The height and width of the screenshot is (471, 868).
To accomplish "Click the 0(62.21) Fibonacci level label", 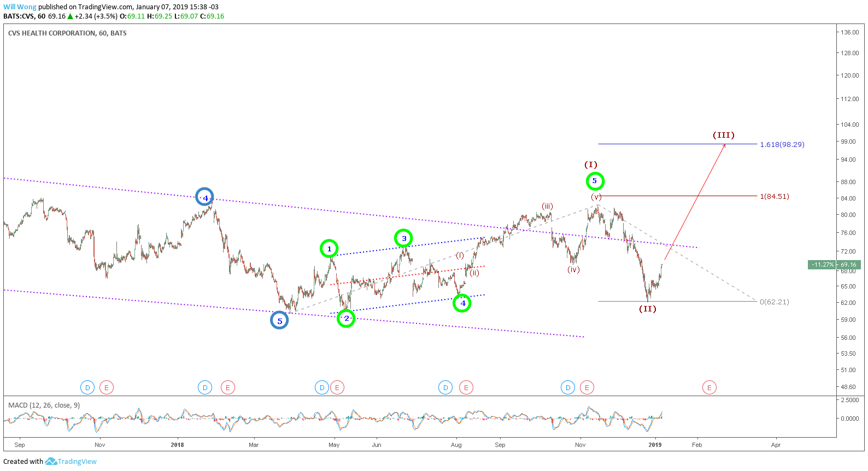I will (x=775, y=302).
